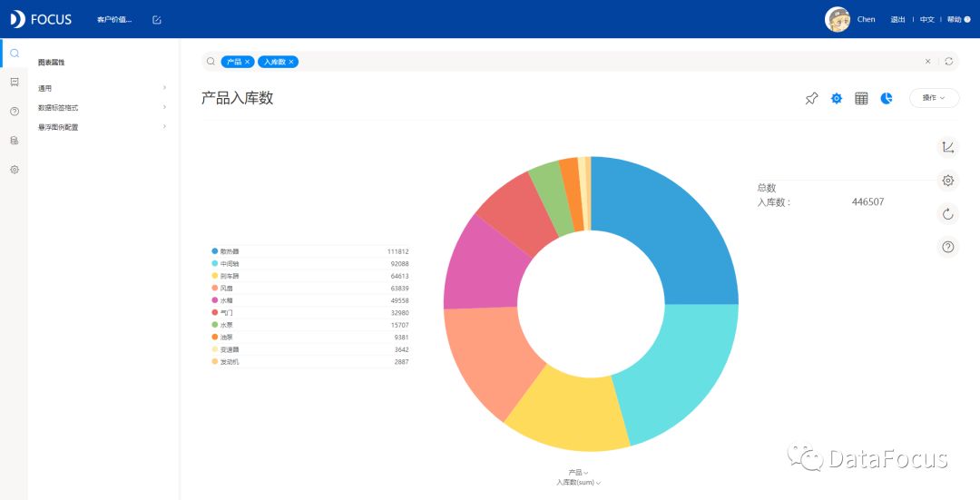Select the search icon in left sidebar
Viewport: 980px width, 500px height.
[15, 54]
